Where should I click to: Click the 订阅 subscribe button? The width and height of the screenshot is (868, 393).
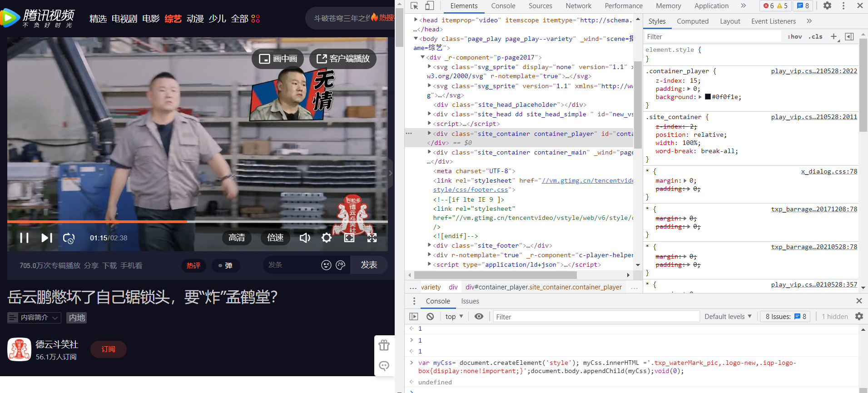click(108, 349)
